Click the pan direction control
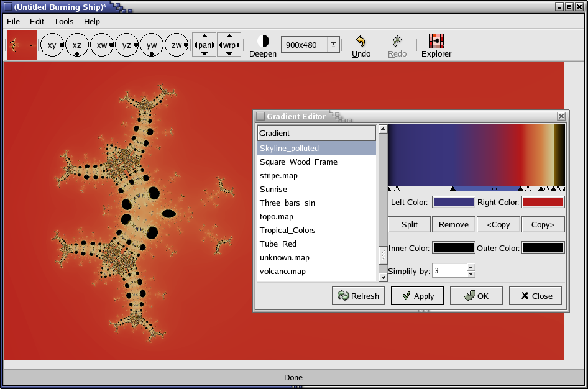Viewport: 588px width, 389px height. pyautogui.click(x=204, y=45)
